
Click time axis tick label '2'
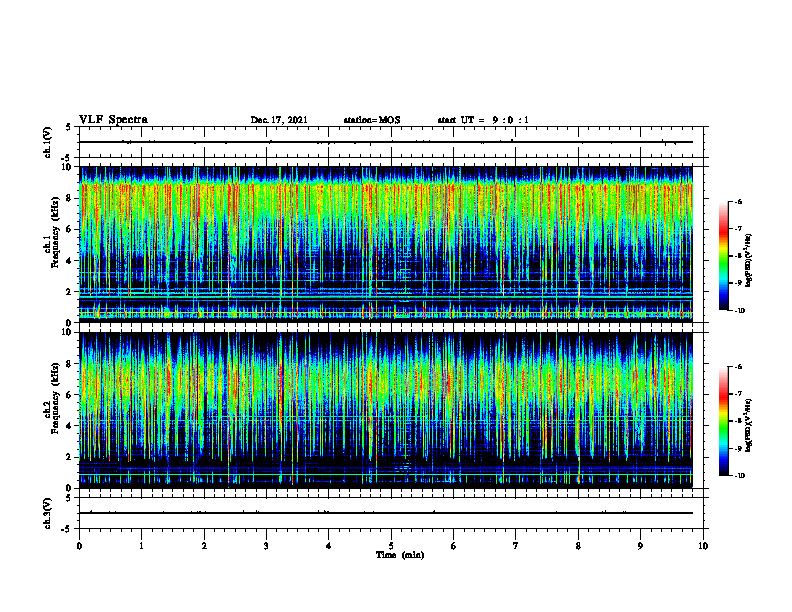204,546
